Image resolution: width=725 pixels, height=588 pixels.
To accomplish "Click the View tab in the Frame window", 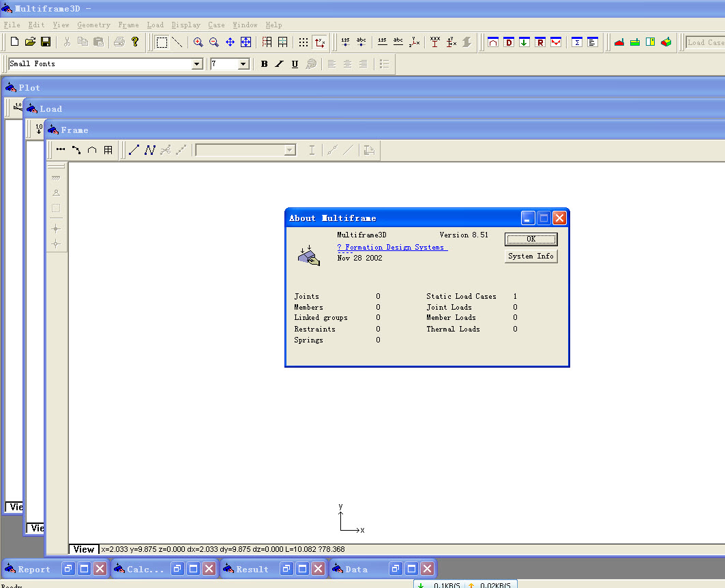I will coord(84,549).
